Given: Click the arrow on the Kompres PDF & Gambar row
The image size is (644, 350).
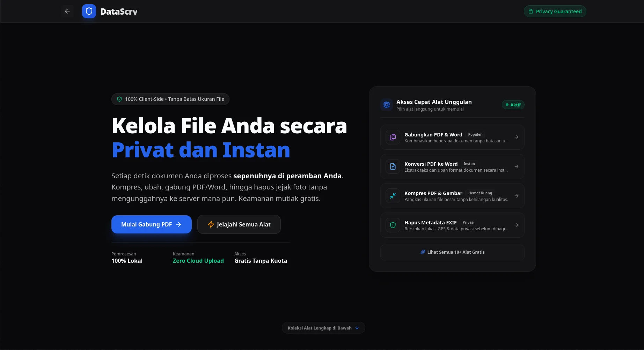Looking at the screenshot, I should pos(517,196).
